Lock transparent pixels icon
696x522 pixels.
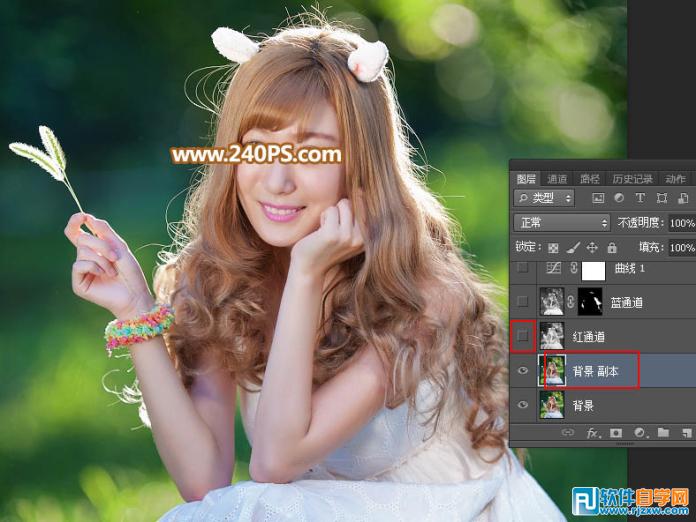(553, 248)
